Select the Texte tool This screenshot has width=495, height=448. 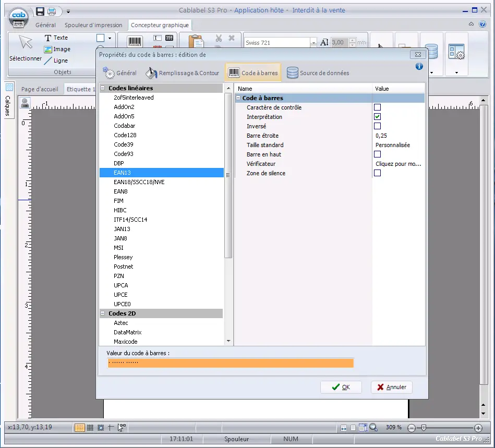point(56,38)
